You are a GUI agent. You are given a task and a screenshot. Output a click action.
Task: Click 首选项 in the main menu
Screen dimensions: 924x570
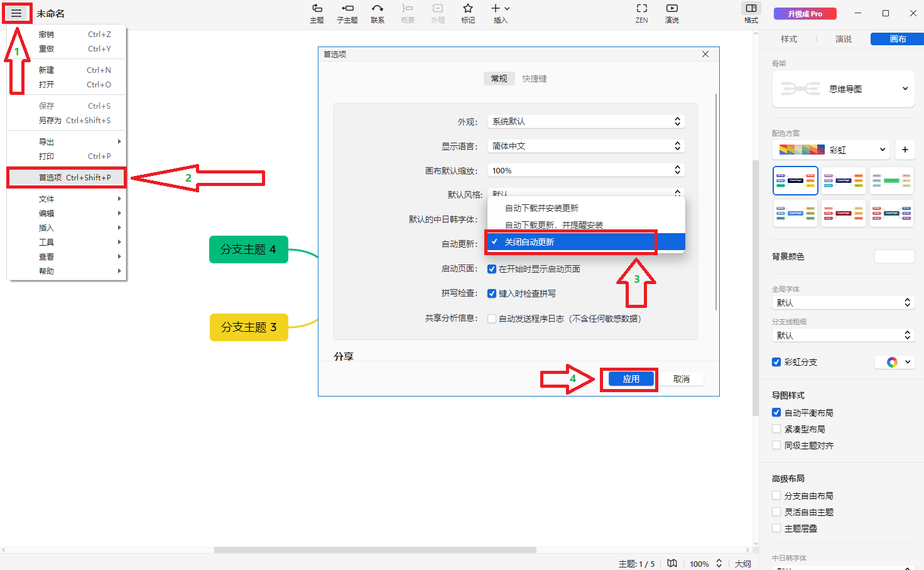67,178
